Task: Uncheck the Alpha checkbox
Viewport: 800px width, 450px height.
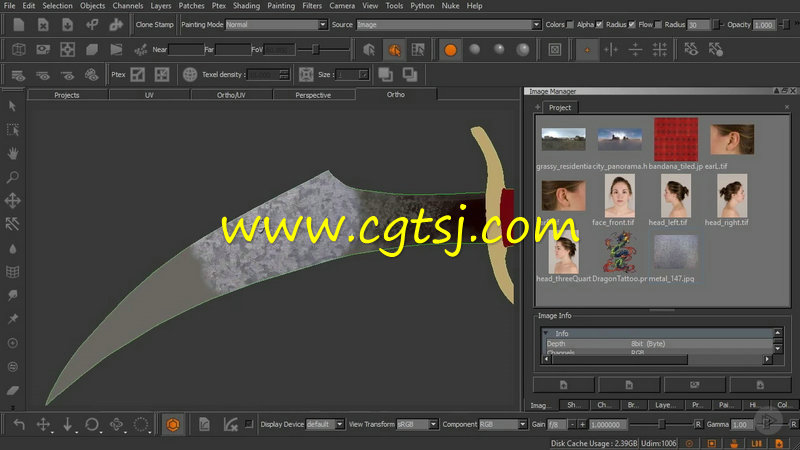Action: point(599,24)
